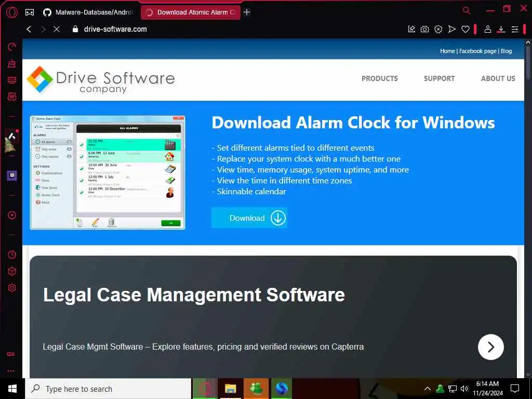Image resolution: width=532 pixels, height=399 pixels.
Task: Go back to the previous page
Action: [x=29, y=29]
